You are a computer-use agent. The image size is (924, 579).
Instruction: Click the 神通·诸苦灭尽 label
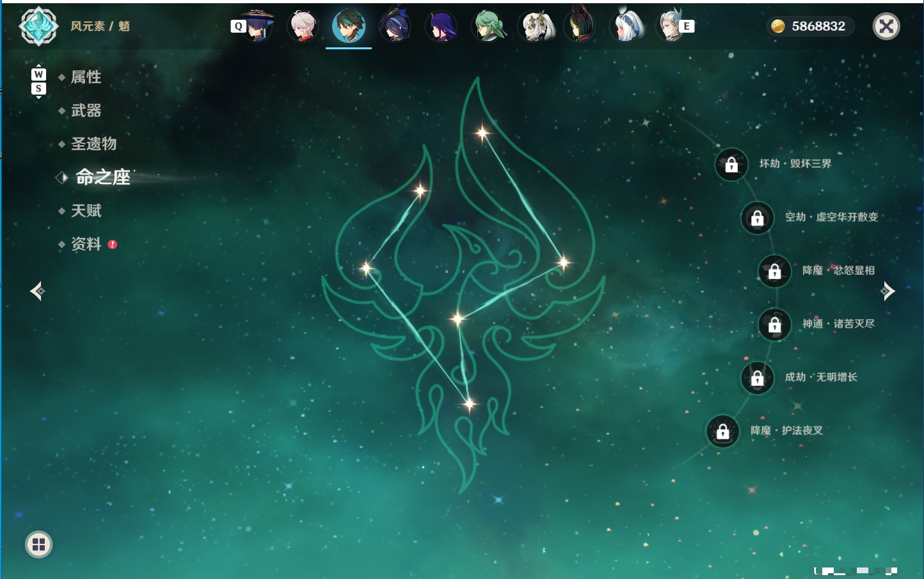(839, 324)
